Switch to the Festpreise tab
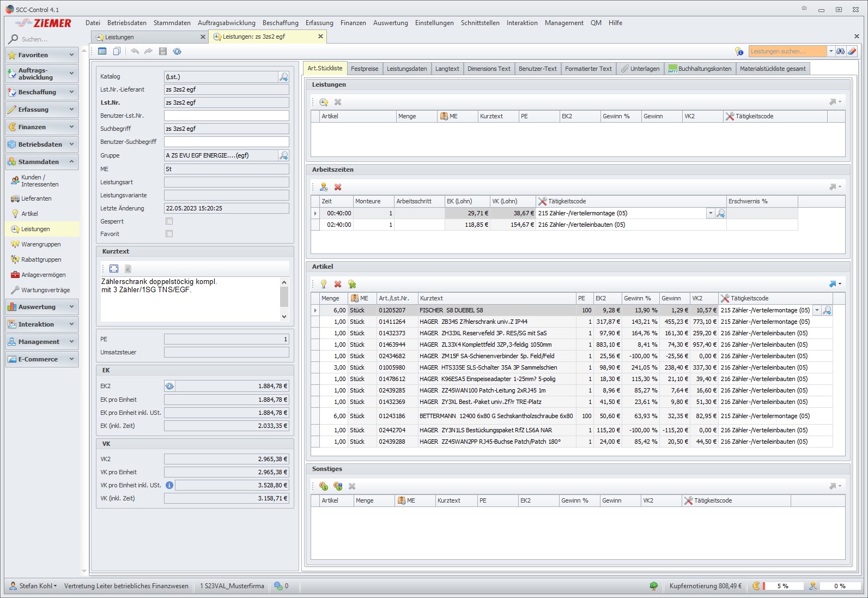The image size is (868, 598). [x=365, y=69]
